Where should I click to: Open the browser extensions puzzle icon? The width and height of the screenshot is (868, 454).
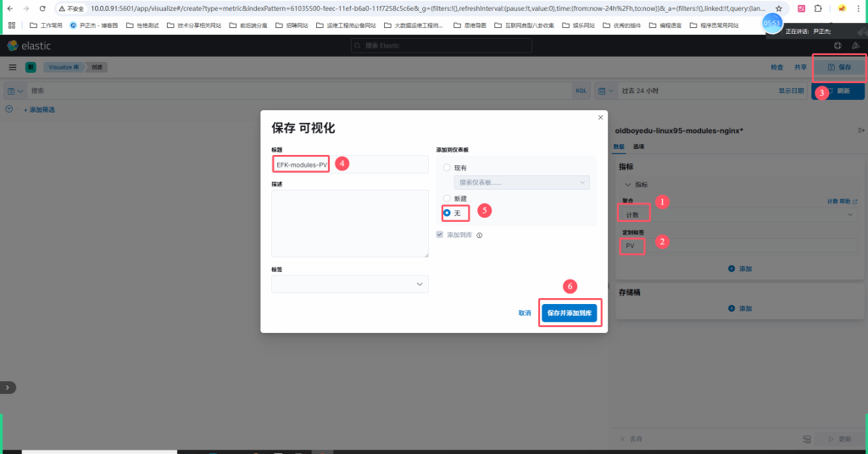click(x=818, y=8)
